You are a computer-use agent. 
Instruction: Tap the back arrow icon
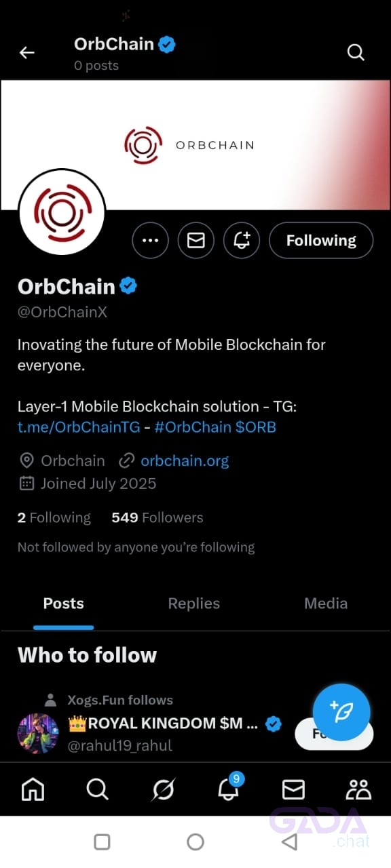[26, 52]
